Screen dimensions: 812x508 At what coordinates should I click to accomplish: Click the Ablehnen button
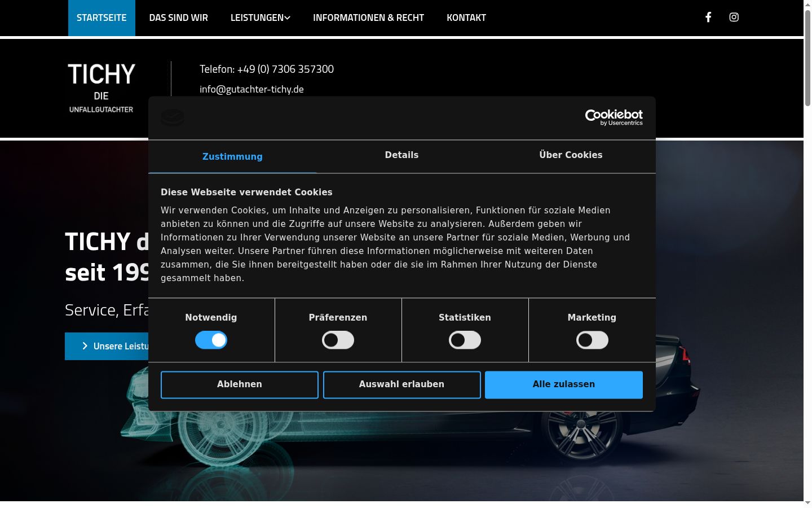tap(240, 384)
